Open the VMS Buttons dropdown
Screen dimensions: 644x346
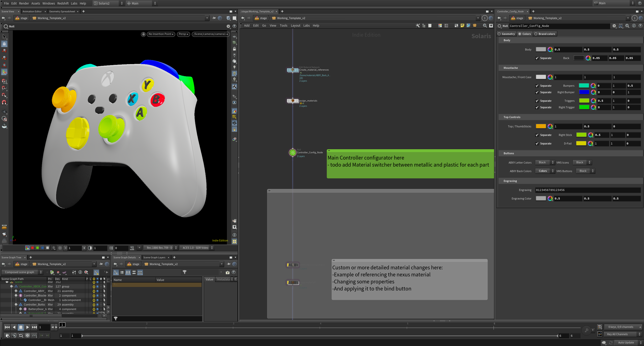pyautogui.click(x=585, y=171)
